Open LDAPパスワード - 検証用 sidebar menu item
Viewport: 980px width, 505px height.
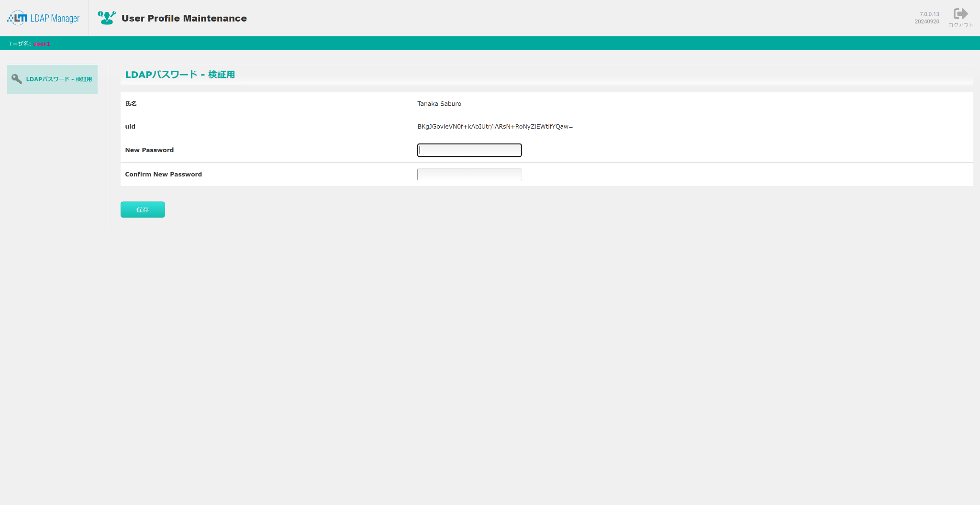pos(52,79)
